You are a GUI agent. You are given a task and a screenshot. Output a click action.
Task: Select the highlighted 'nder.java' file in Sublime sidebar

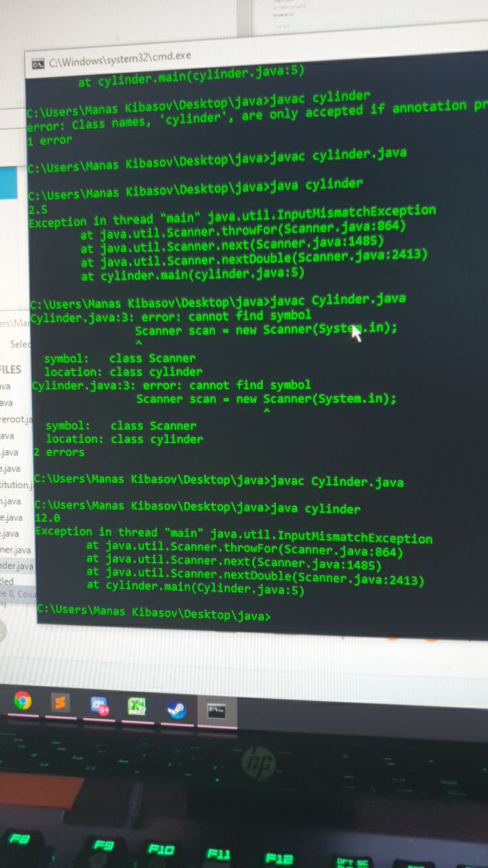[x=16, y=566]
